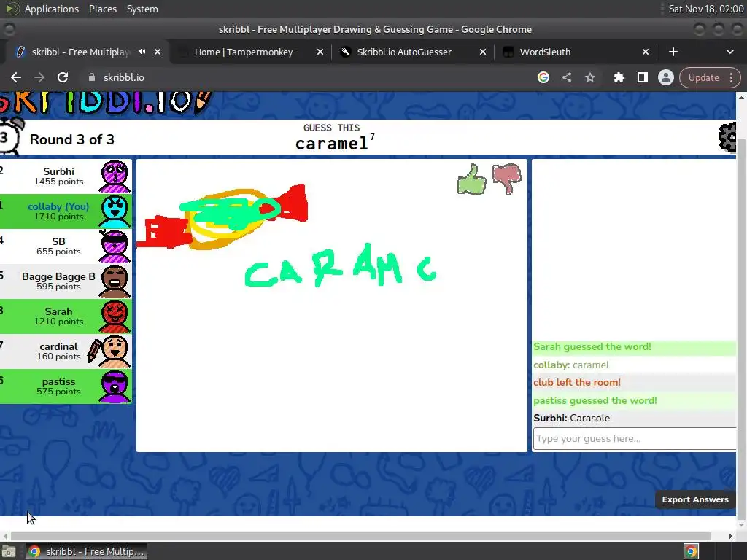Click player name Surbhi

[x=58, y=171]
